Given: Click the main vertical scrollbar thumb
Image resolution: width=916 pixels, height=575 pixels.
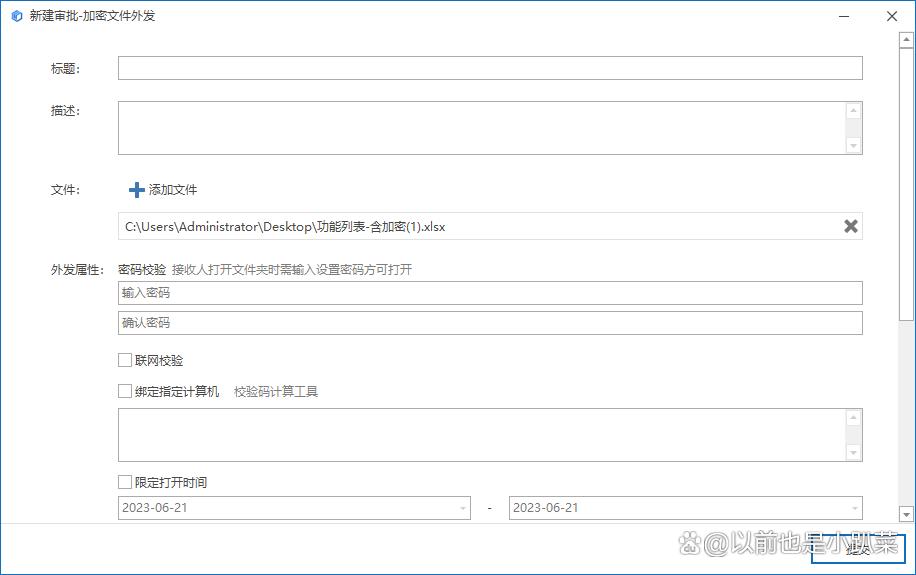Looking at the screenshot, I should (906, 184).
